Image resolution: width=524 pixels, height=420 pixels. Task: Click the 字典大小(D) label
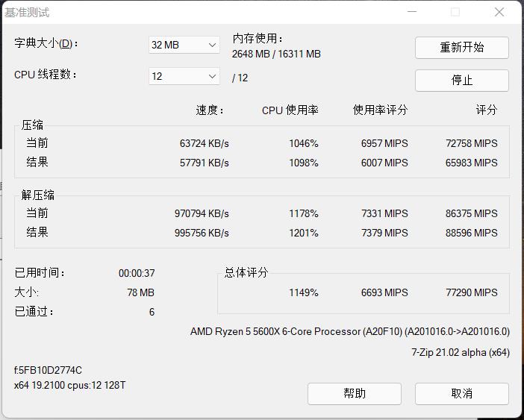click(x=46, y=43)
